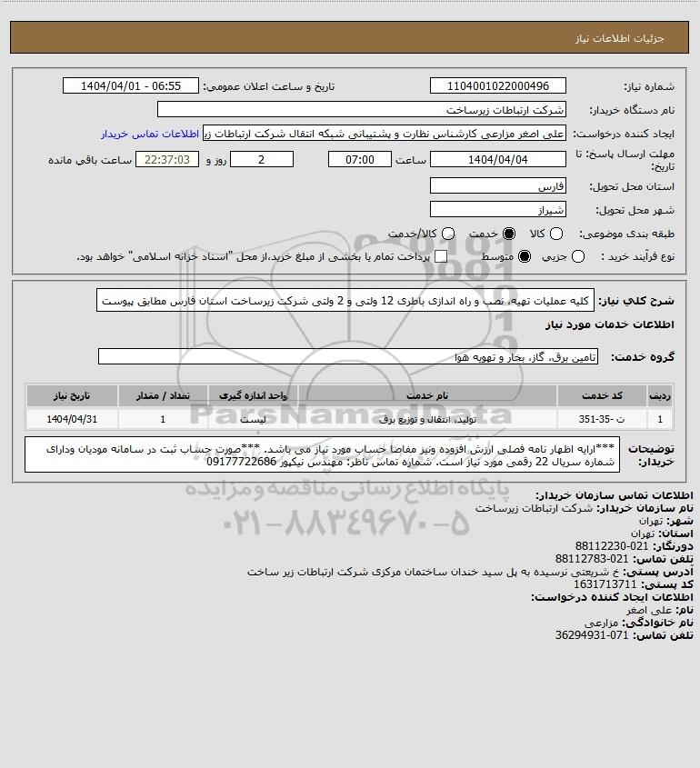Toggle the اسناد خزانه اسلامی payment checkbox

[x=441, y=256]
